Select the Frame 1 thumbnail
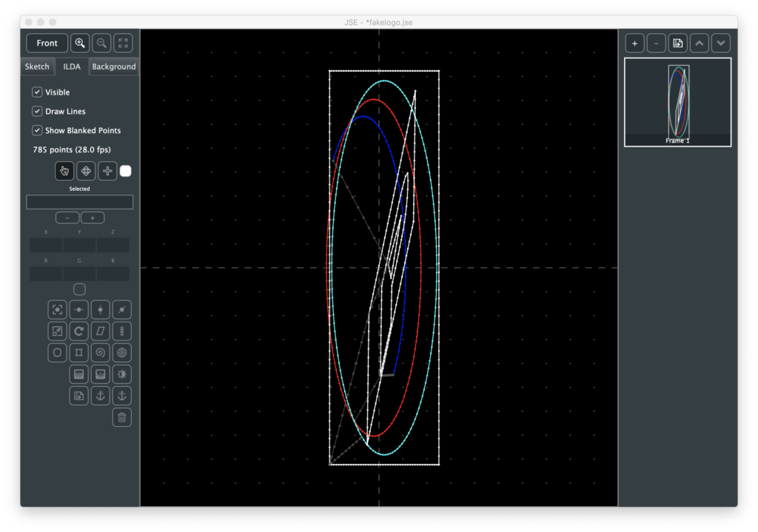The width and height of the screenshot is (758, 532). coord(677,102)
